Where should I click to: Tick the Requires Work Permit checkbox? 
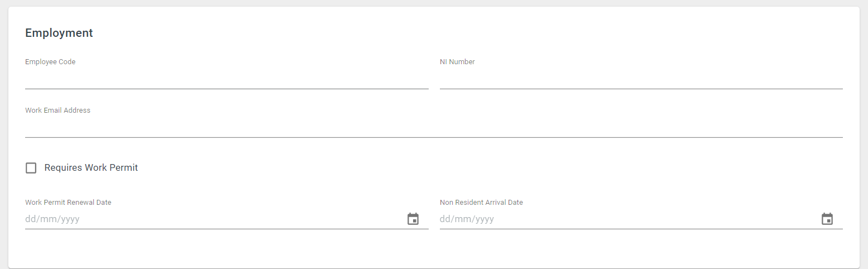(x=31, y=168)
